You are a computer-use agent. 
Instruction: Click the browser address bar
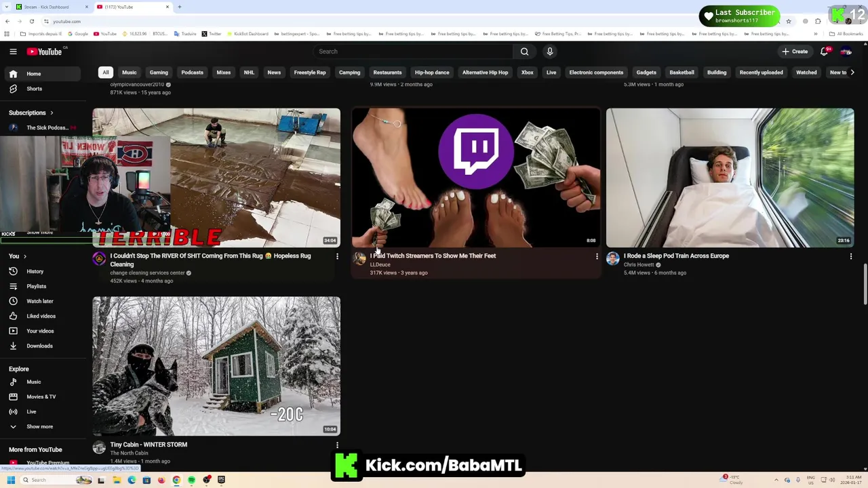click(x=407, y=21)
